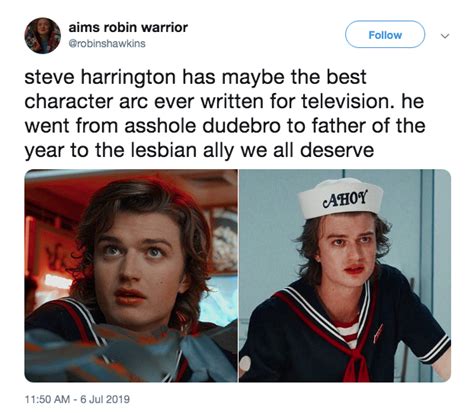Follow the aims robin warrior account
The width and height of the screenshot is (474, 413).
point(385,35)
